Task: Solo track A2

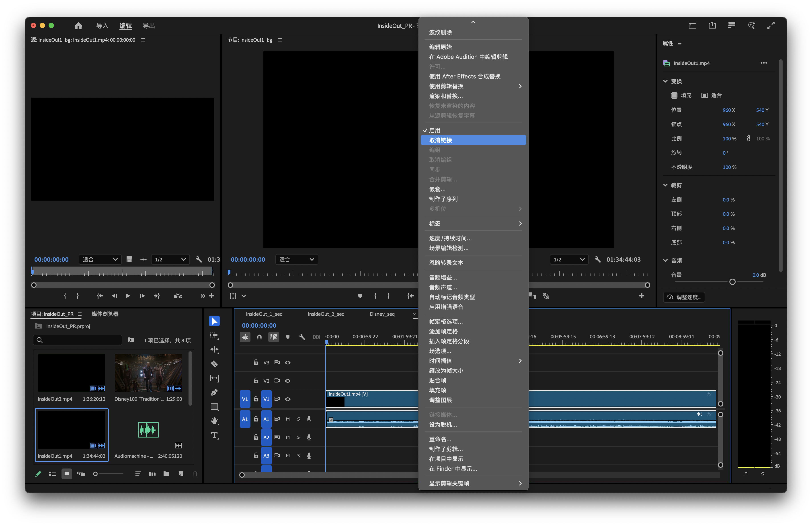Action: coord(298,437)
